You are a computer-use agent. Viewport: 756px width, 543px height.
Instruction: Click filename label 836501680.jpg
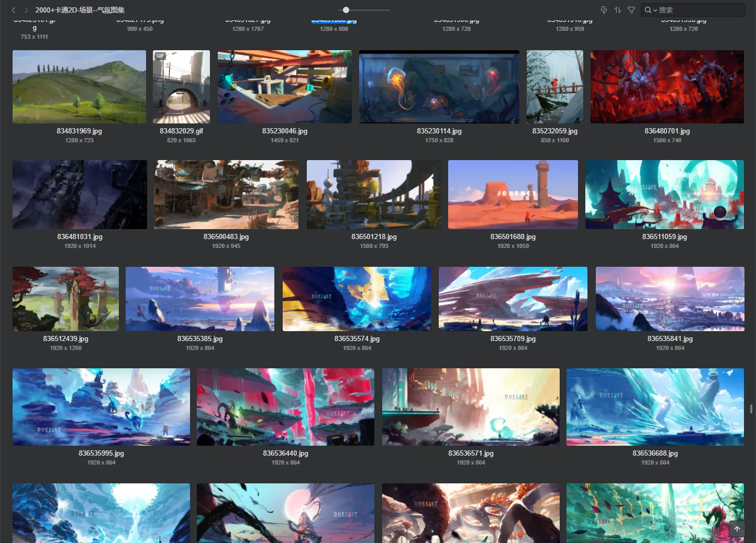pos(513,237)
